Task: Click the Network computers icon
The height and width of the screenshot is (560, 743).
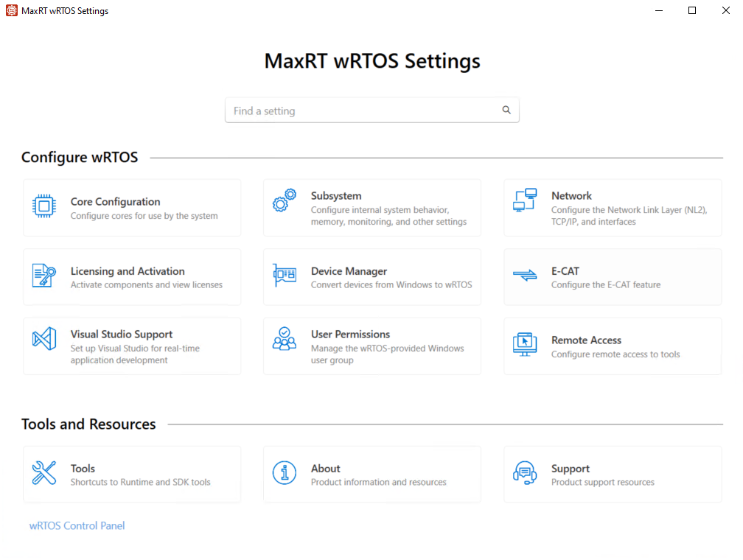Action: click(525, 200)
